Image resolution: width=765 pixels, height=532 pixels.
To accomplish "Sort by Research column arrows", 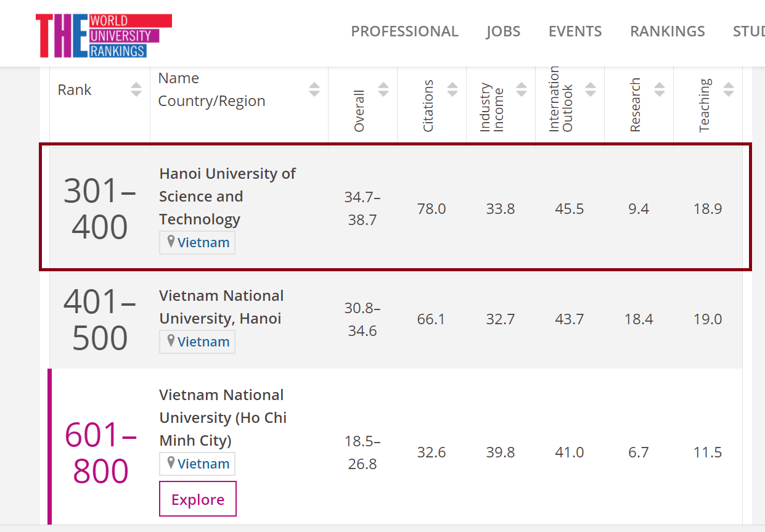I will click(x=660, y=90).
